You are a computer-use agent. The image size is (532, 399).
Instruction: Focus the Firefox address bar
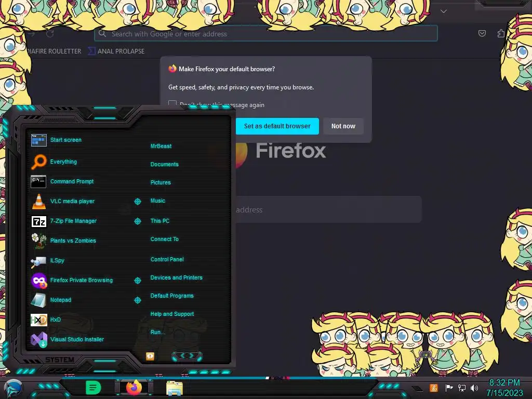[x=265, y=34]
